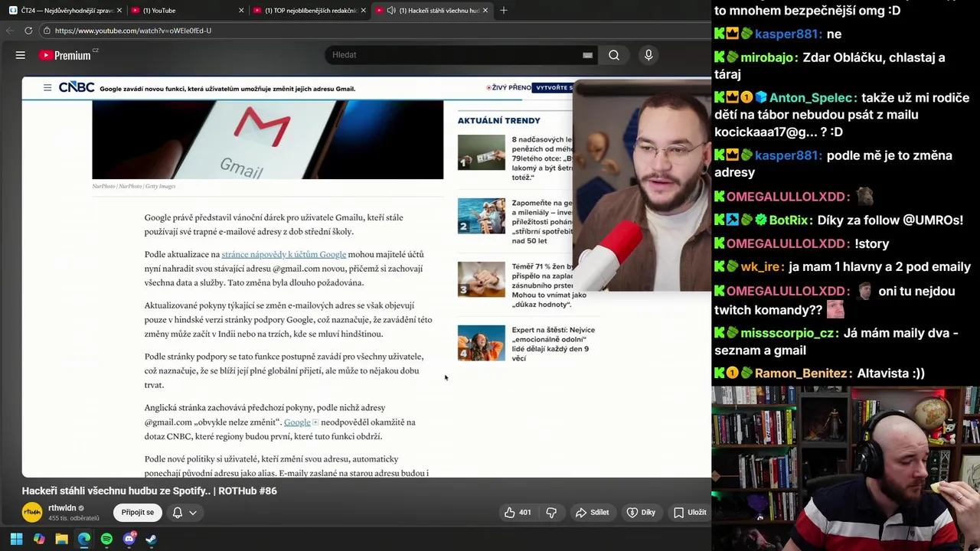Viewport: 980px width, 551px height.
Task: Click the Gmail article header image
Action: point(267,139)
